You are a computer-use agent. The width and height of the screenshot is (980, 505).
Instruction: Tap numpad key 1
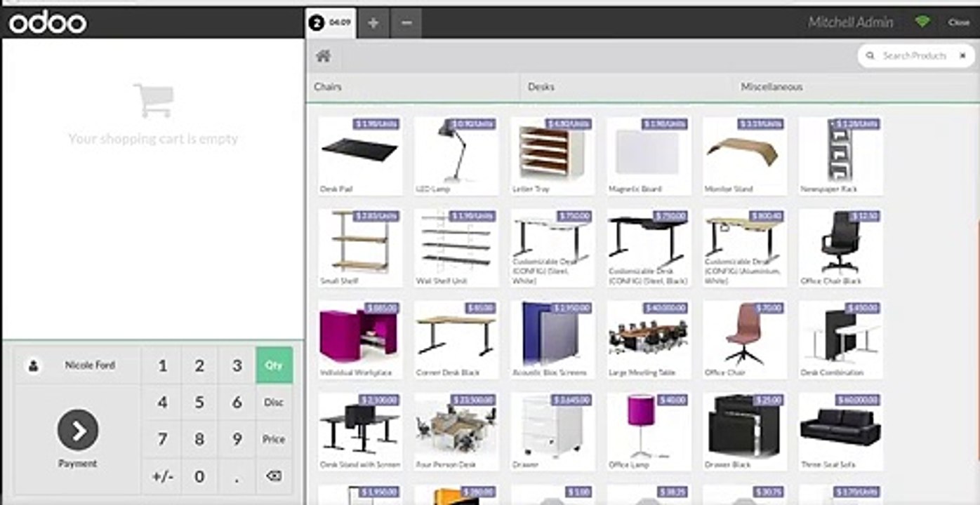point(162,365)
